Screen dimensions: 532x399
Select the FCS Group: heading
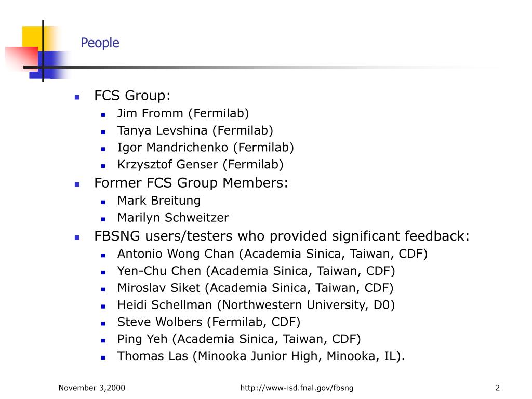[x=132, y=96]
